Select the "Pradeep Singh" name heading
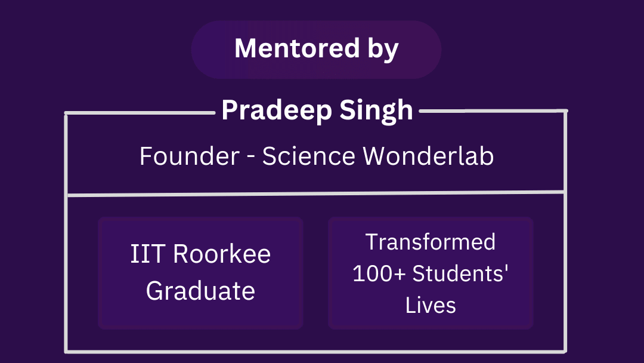 [317, 110]
